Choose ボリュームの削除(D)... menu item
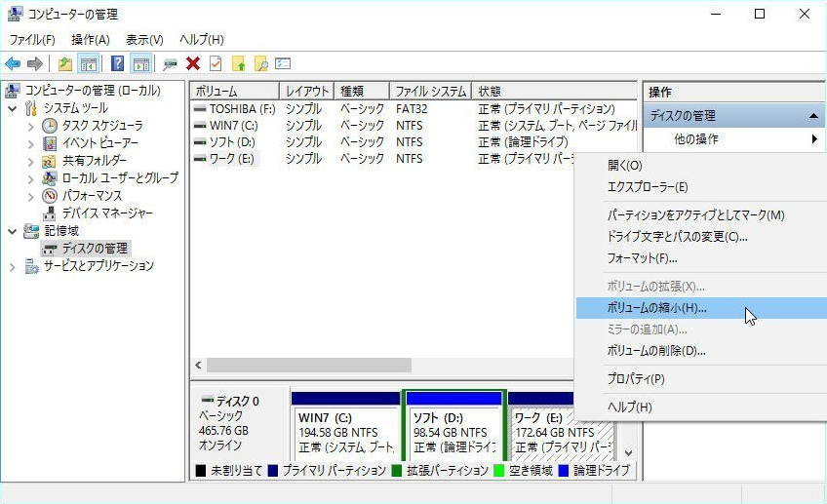Viewport: 827px width, 504px height. coord(700,351)
